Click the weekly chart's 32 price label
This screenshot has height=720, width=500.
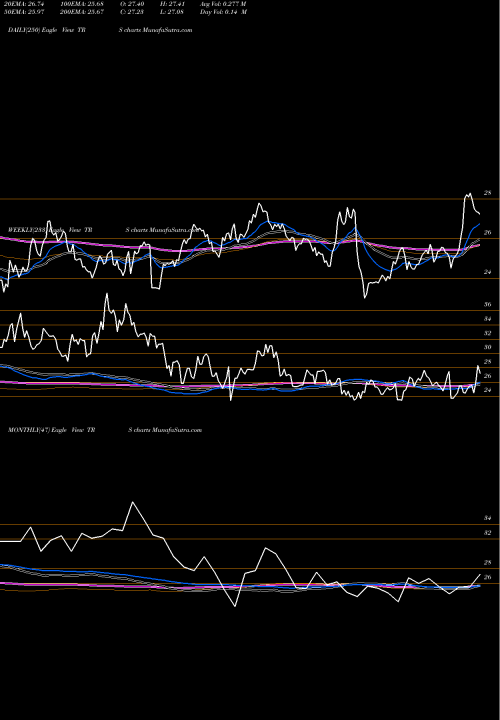488,333
